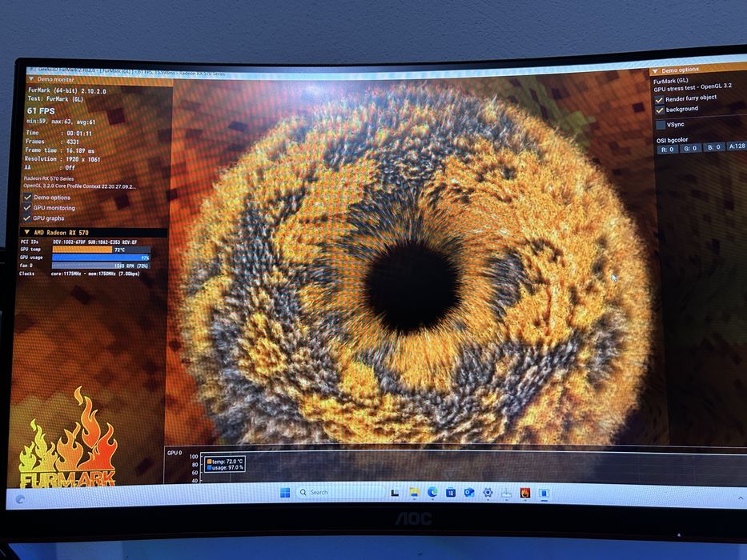Viewport: 747px width, 560px height.
Task: Collapse the Demo options panel header
Action: coord(656,71)
